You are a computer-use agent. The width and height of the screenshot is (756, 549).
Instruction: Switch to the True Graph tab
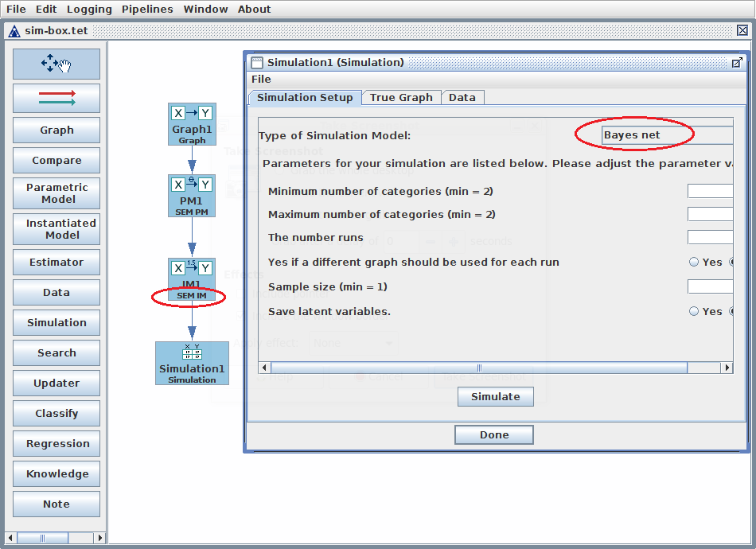point(401,97)
